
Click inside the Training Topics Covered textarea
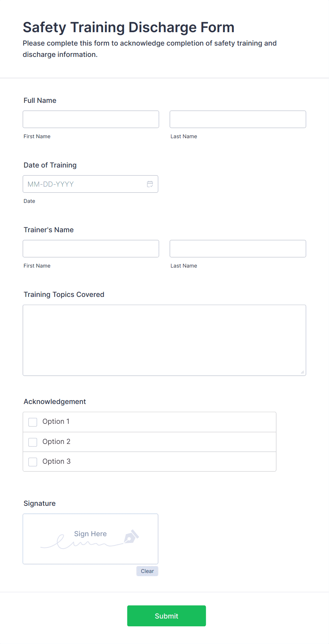pyautogui.click(x=164, y=339)
